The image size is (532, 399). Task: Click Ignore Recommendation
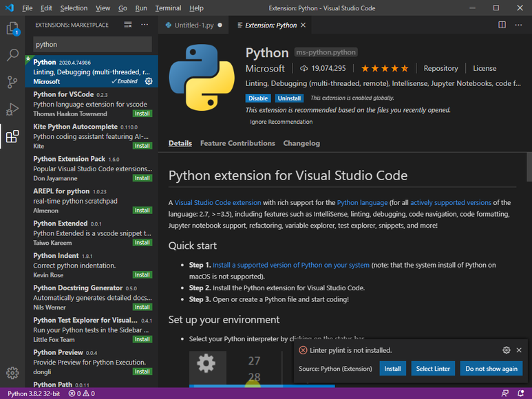pyautogui.click(x=281, y=122)
